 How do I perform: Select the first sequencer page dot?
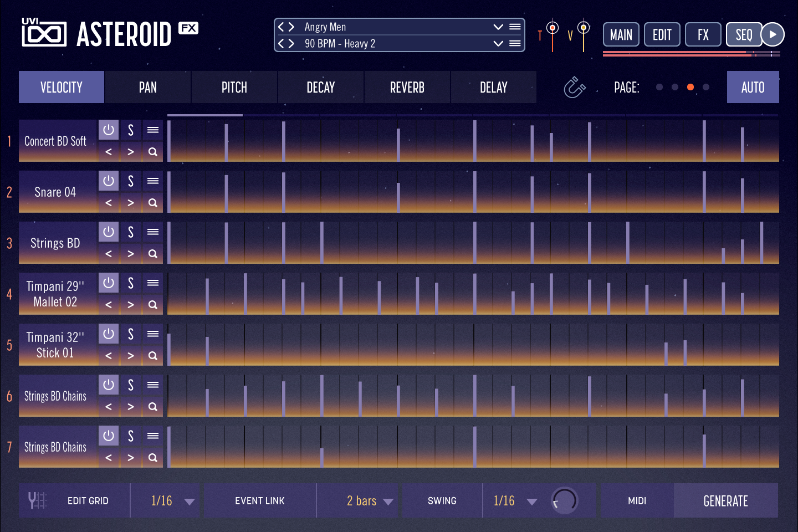(x=659, y=87)
